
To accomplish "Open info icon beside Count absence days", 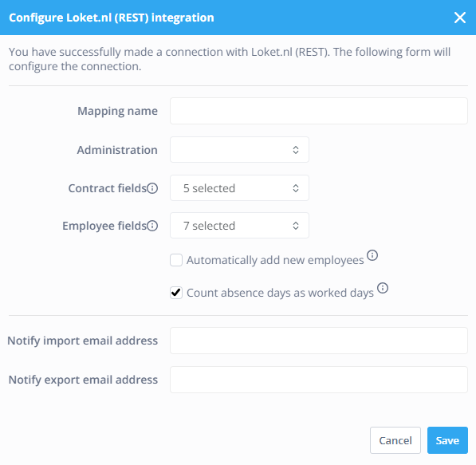I will [x=383, y=288].
